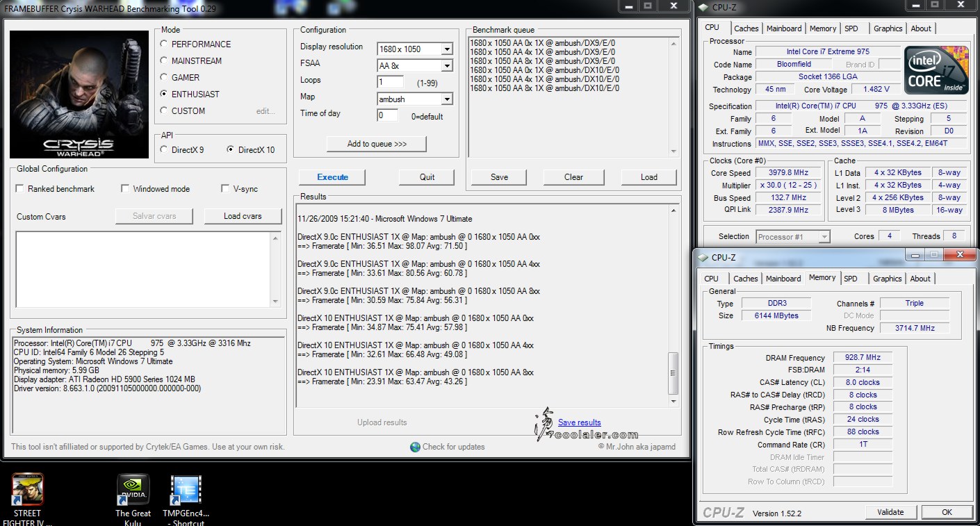
Task: Switch to Mainboard tab in upper CPU-Z
Action: point(785,28)
